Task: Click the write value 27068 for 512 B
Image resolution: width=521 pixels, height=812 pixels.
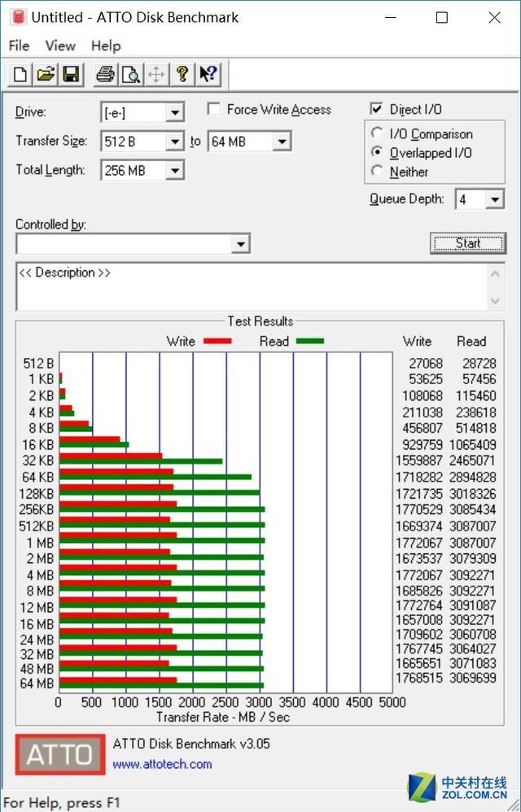Action: coord(426,364)
